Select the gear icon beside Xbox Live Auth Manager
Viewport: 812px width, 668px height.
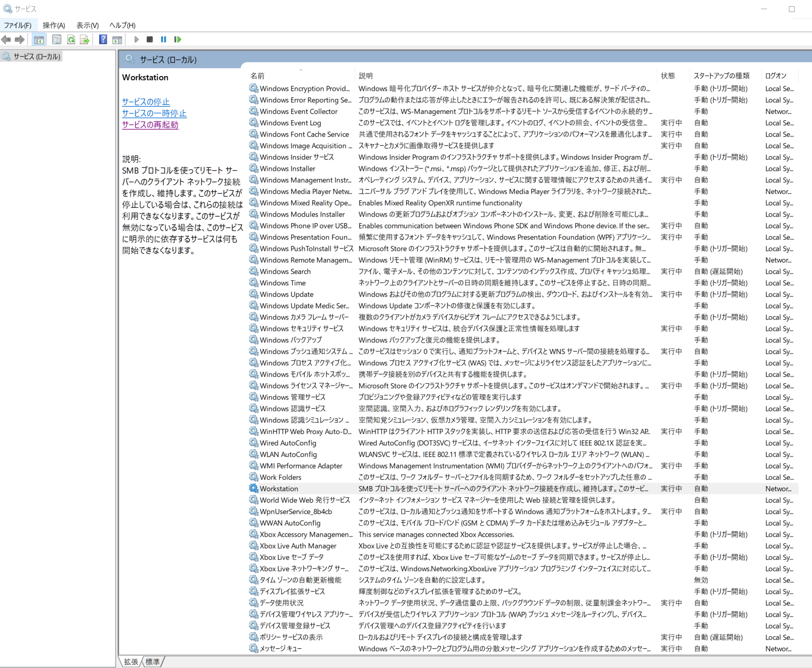point(254,545)
